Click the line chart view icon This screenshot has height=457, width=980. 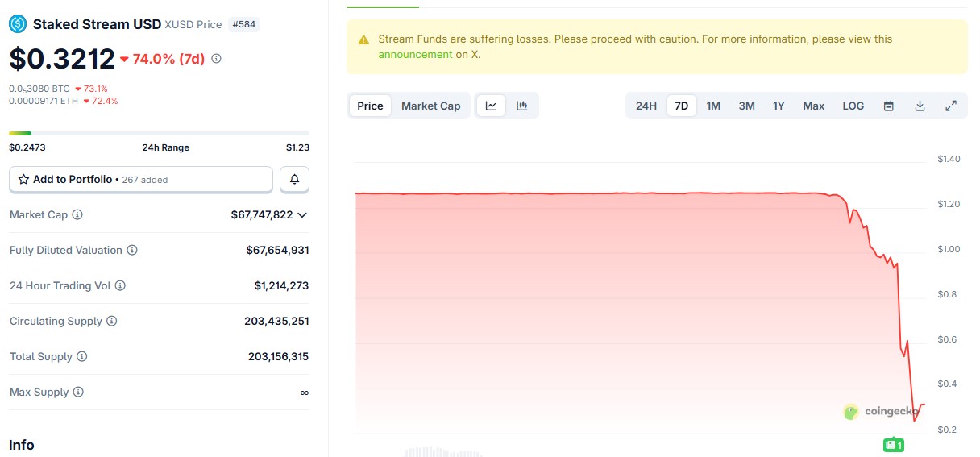[491, 106]
